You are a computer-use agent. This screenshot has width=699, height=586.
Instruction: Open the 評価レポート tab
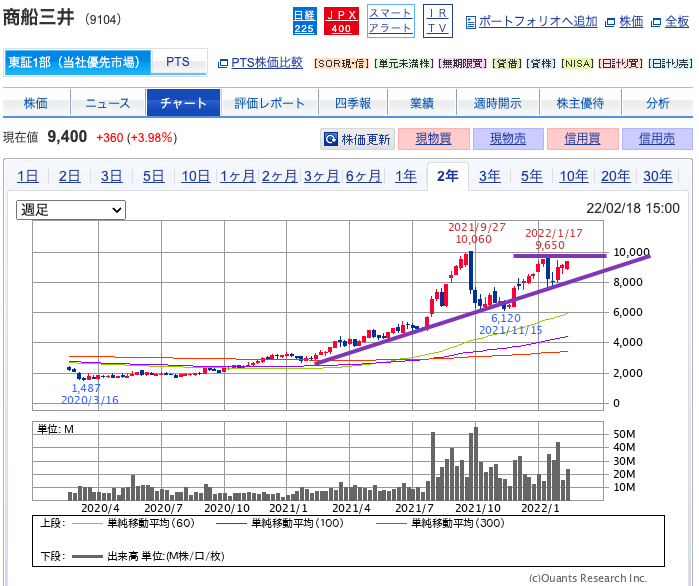[x=270, y=103]
